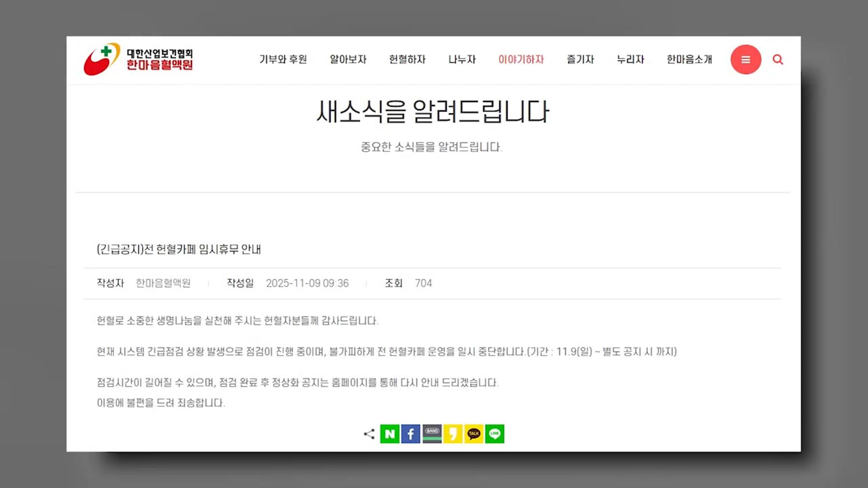This screenshot has height=488, width=868.
Task: Open the red hamburger menu
Action: click(x=746, y=59)
